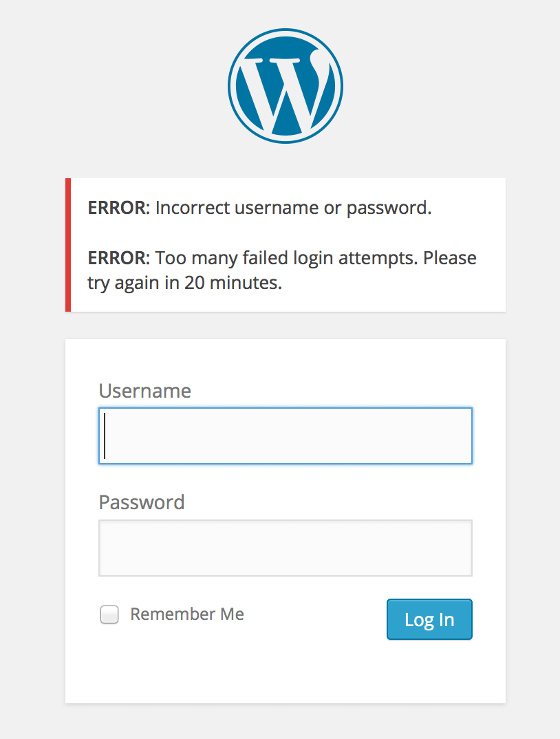Click the word 'Please' in error notice
The height and width of the screenshot is (739, 560).
pyautogui.click(x=450, y=258)
